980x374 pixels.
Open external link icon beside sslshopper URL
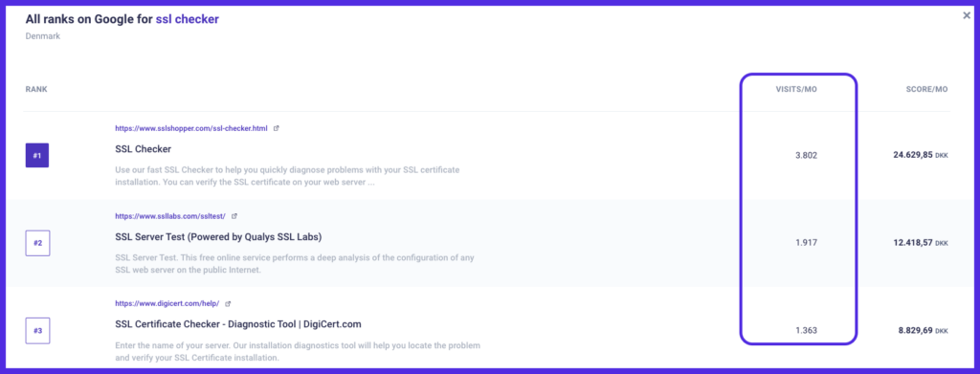click(x=277, y=128)
